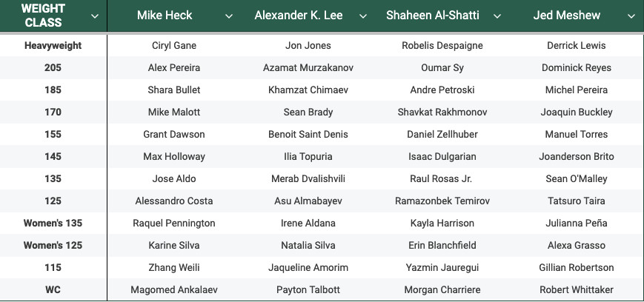This screenshot has width=644, height=302.
Task: Open the Alexander K. Lee column chevron
Action: point(363,16)
